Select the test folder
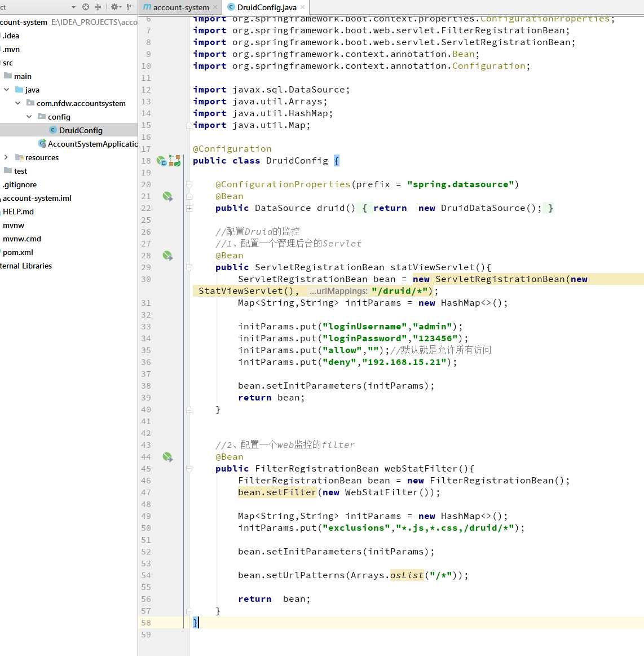The image size is (644, 656). (20, 171)
